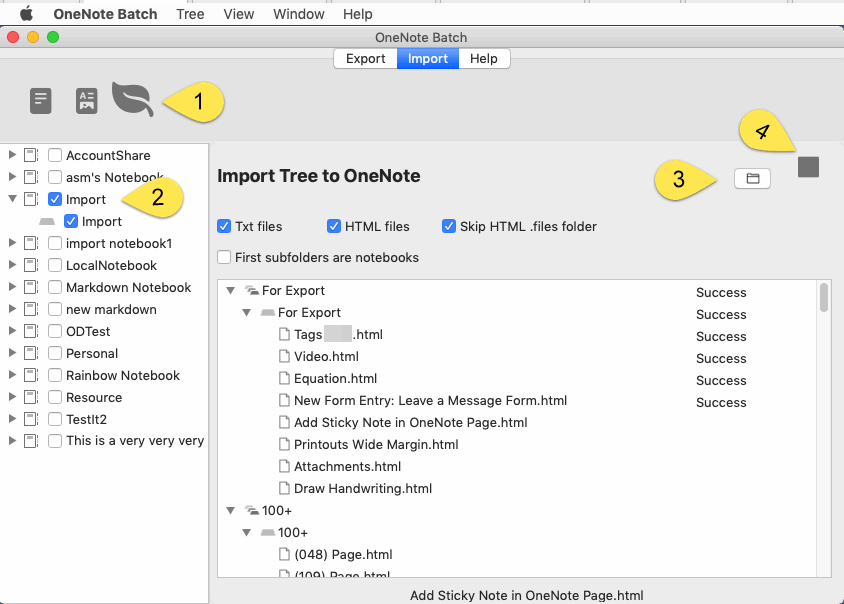Open the Window menu
Viewport: 844px width, 604px height.
point(299,14)
